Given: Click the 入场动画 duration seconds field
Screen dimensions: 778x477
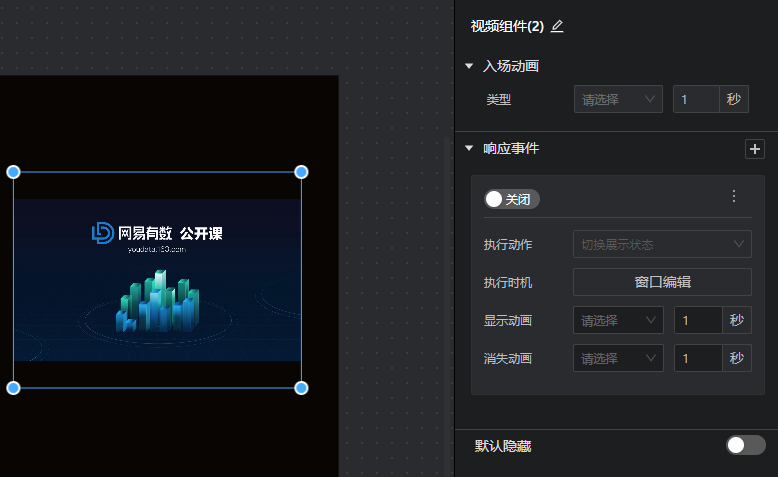Looking at the screenshot, I should (x=696, y=99).
